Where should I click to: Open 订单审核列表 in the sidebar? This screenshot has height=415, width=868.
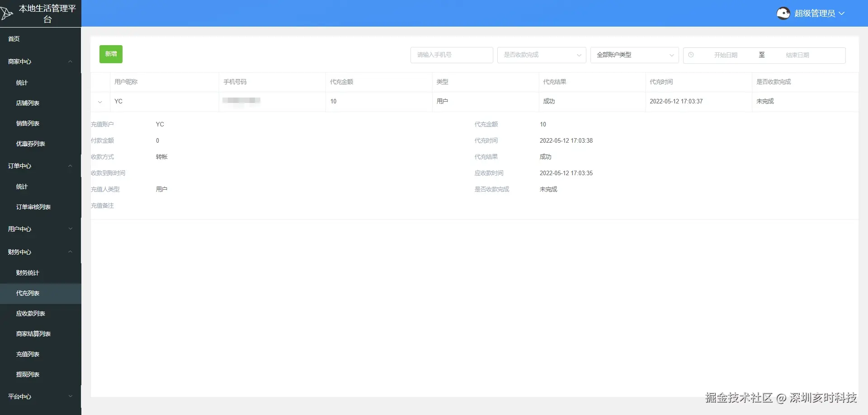(41, 207)
